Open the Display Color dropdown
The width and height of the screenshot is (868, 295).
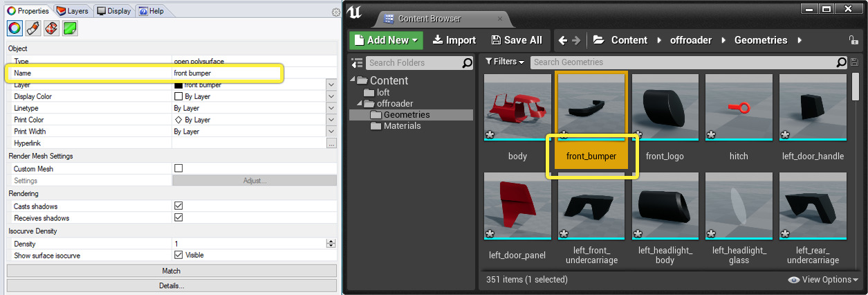pyautogui.click(x=331, y=96)
